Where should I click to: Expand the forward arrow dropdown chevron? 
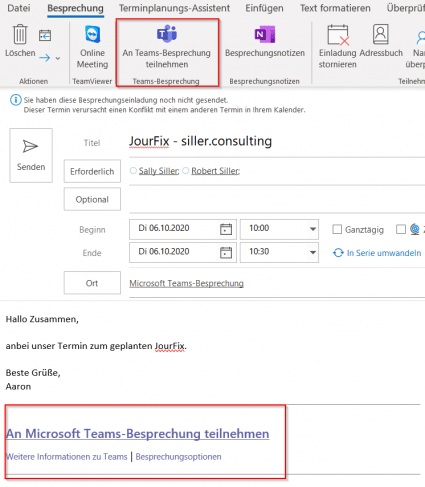coord(58,58)
